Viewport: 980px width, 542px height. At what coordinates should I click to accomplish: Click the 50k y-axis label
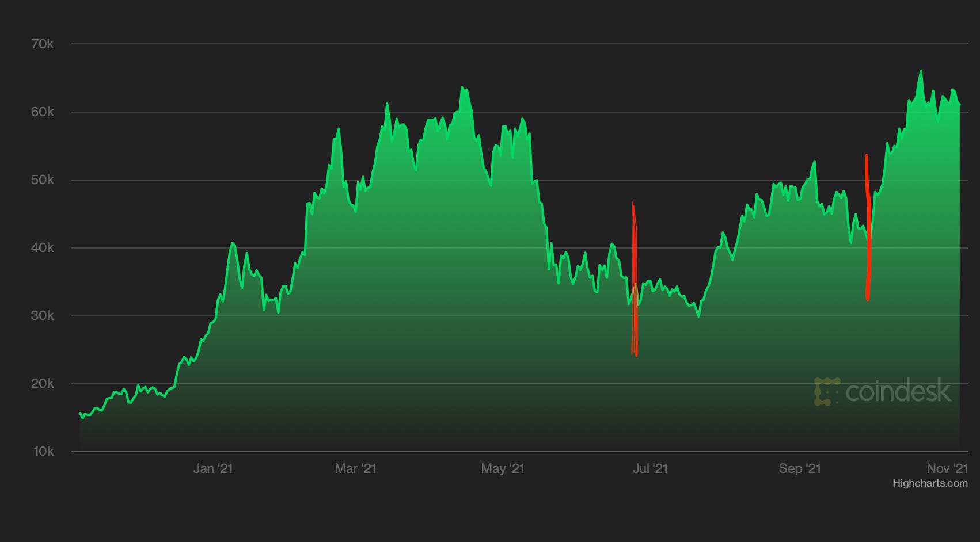click(x=42, y=180)
